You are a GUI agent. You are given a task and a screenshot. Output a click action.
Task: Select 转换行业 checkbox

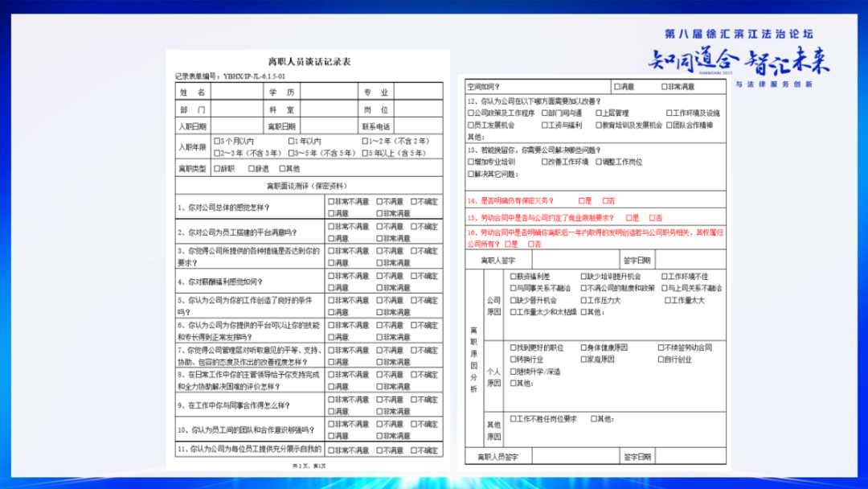pos(513,360)
